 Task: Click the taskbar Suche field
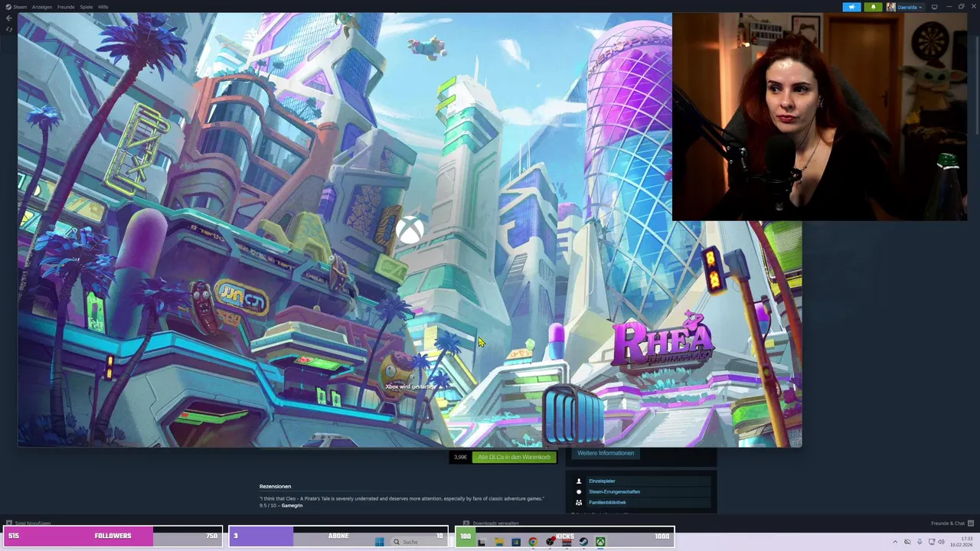[x=420, y=542]
